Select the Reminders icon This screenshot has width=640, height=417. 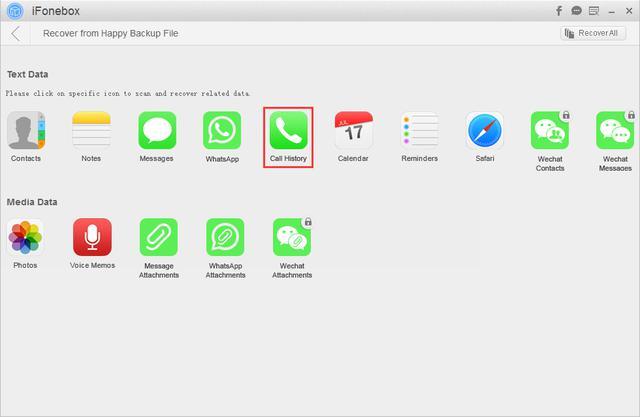(x=420, y=130)
